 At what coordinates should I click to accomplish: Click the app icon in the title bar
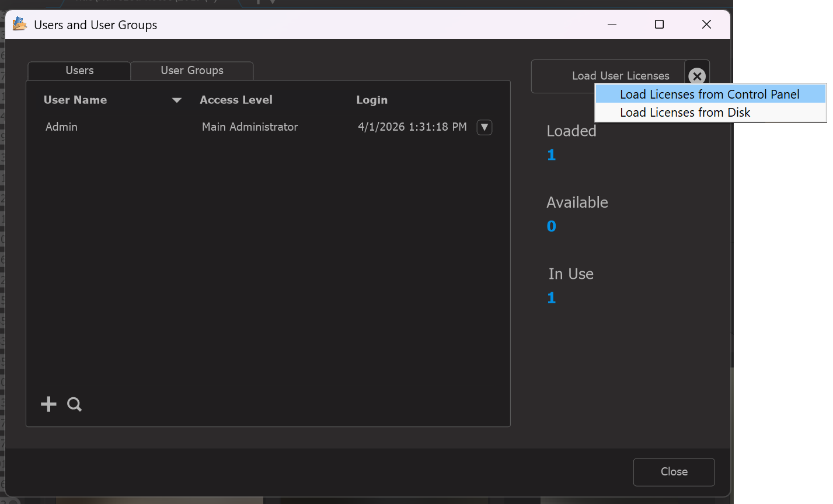(20, 24)
